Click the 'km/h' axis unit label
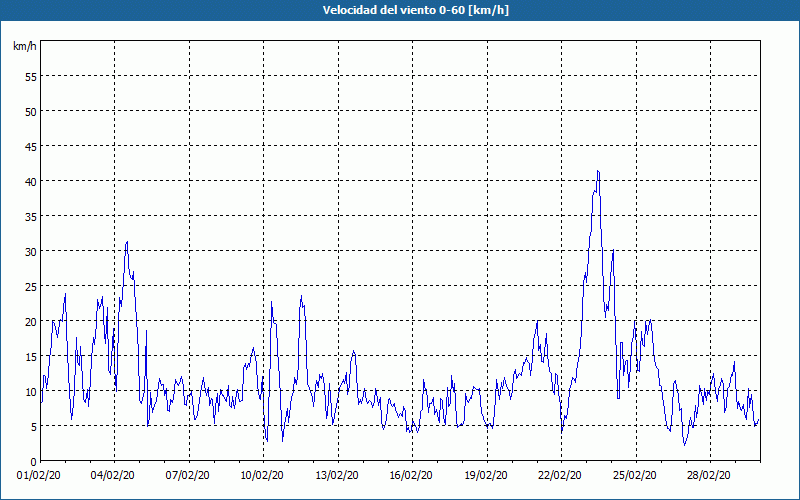800x500 pixels. 24,46
